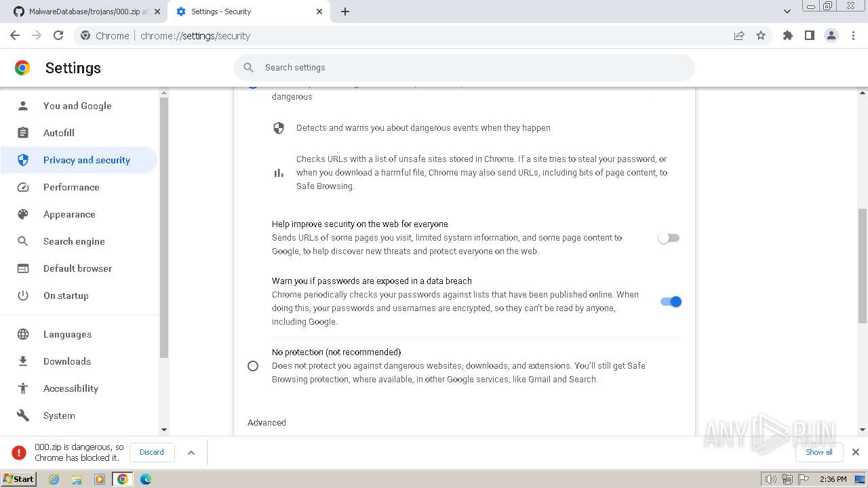Click the 2:36 PM taskbar clock
868x488 pixels.
[x=833, y=479]
